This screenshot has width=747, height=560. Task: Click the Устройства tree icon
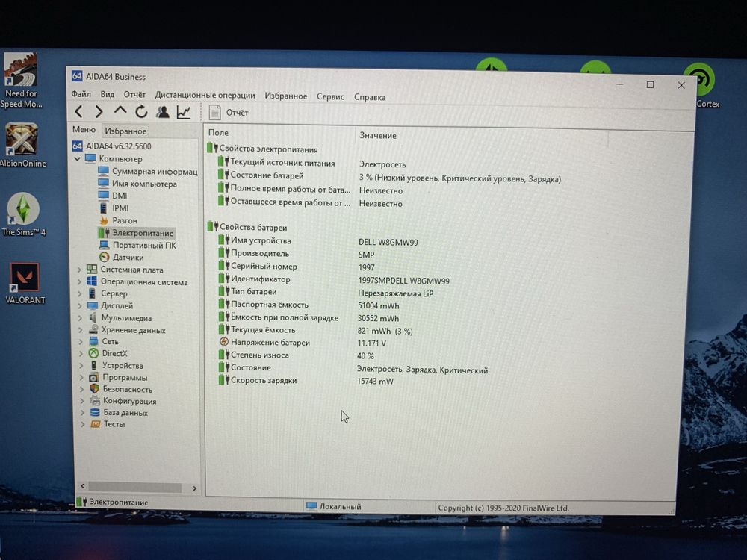click(94, 365)
